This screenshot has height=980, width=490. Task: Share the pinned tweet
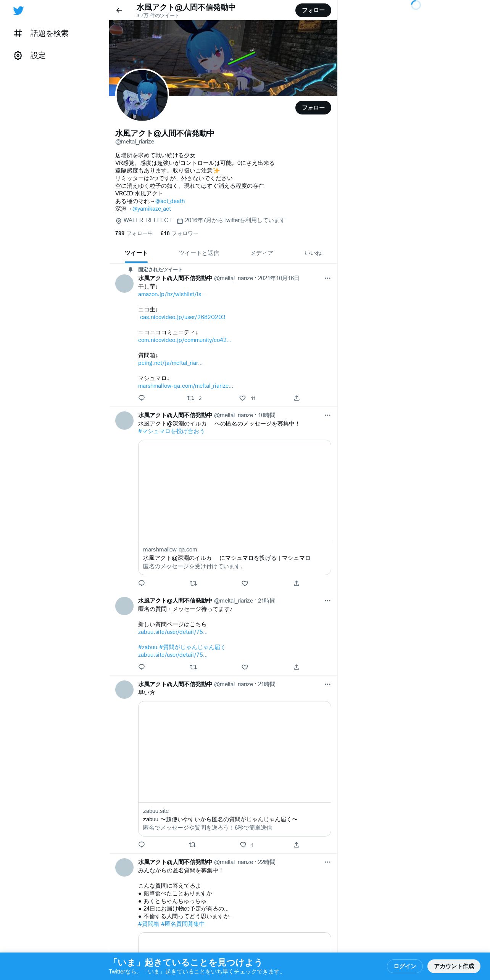[x=297, y=398]
